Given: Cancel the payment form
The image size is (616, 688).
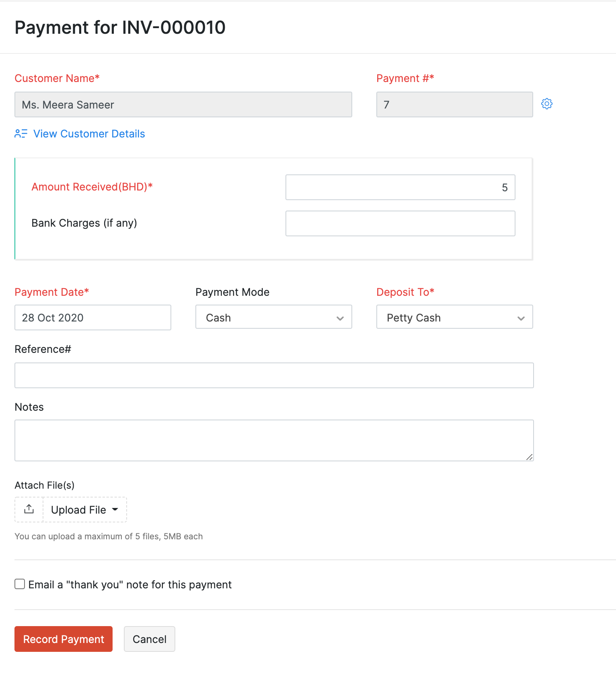Looking at the screenshot, I should [x=149, y=639].
